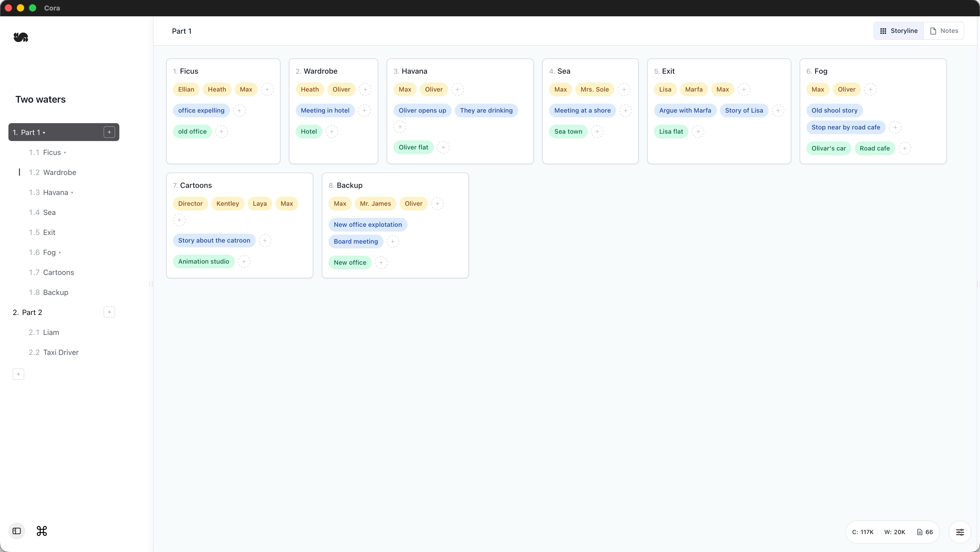Screen dimensions: 980x552
Task: Open the command palette icon
Action: pyautogui.click(x=42, y=531)
